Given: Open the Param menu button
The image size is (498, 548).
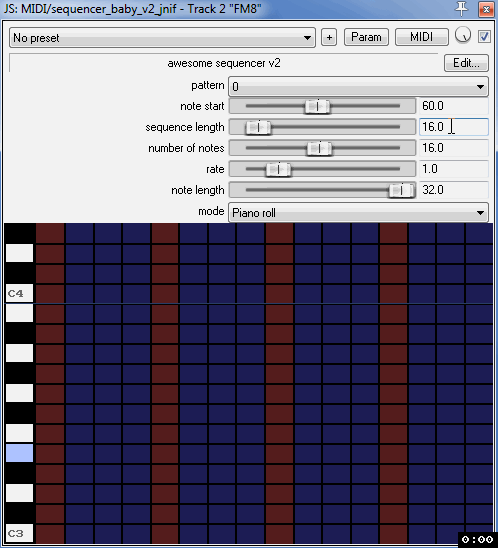Looking at the screenshot, I should (x=366, y=37).
